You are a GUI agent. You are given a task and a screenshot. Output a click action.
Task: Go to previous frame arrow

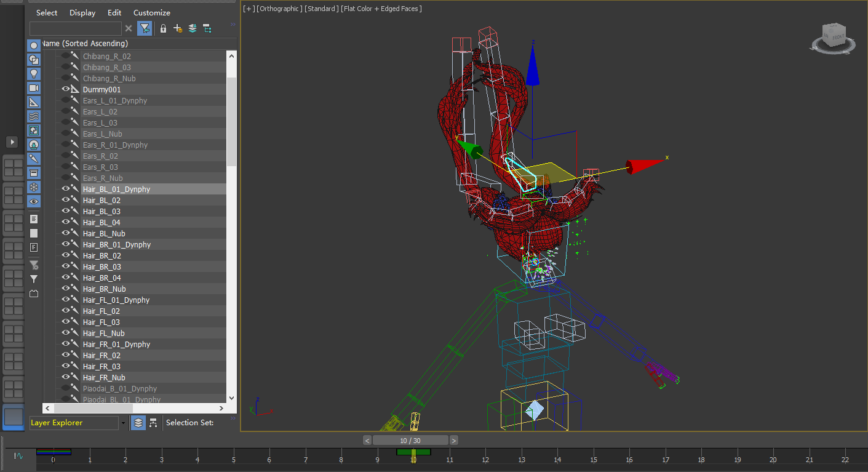[367, 440]
